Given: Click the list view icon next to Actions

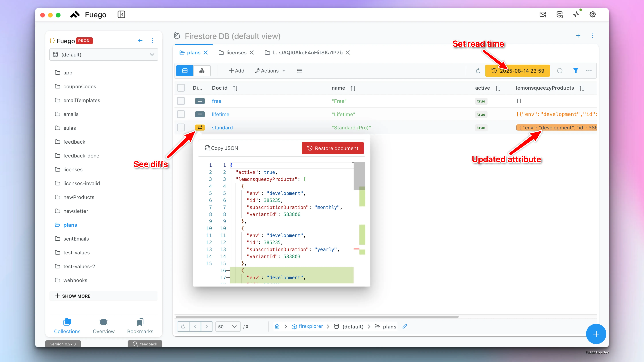Looking at the screenshot, I should 299,71.
